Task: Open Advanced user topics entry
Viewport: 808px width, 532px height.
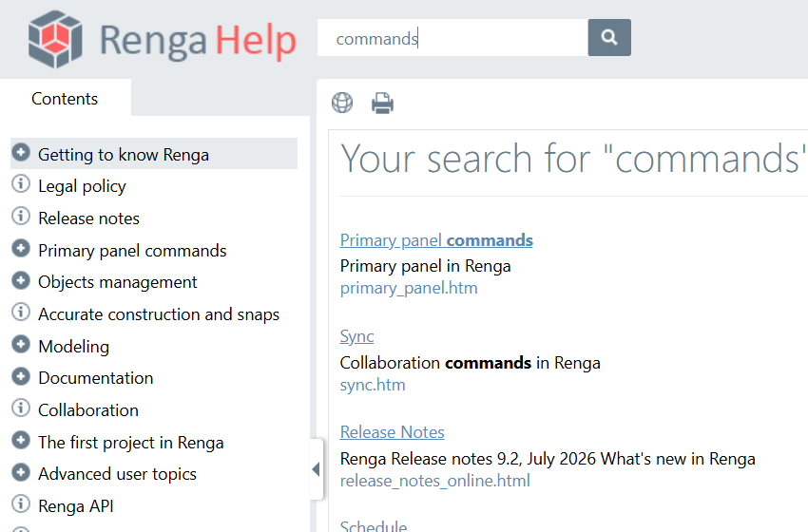Action: click(x=118, y=474)
